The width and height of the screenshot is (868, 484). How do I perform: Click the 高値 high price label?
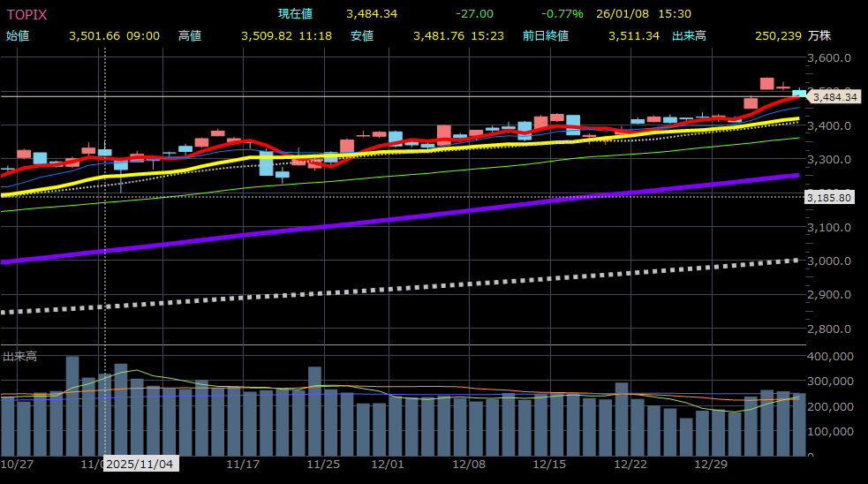[190, 36]
